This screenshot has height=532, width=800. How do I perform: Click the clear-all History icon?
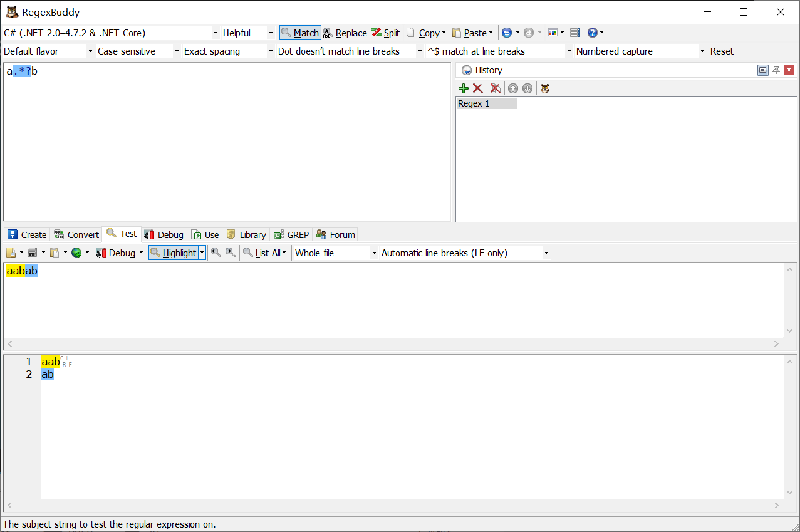[x=496, y=88]
